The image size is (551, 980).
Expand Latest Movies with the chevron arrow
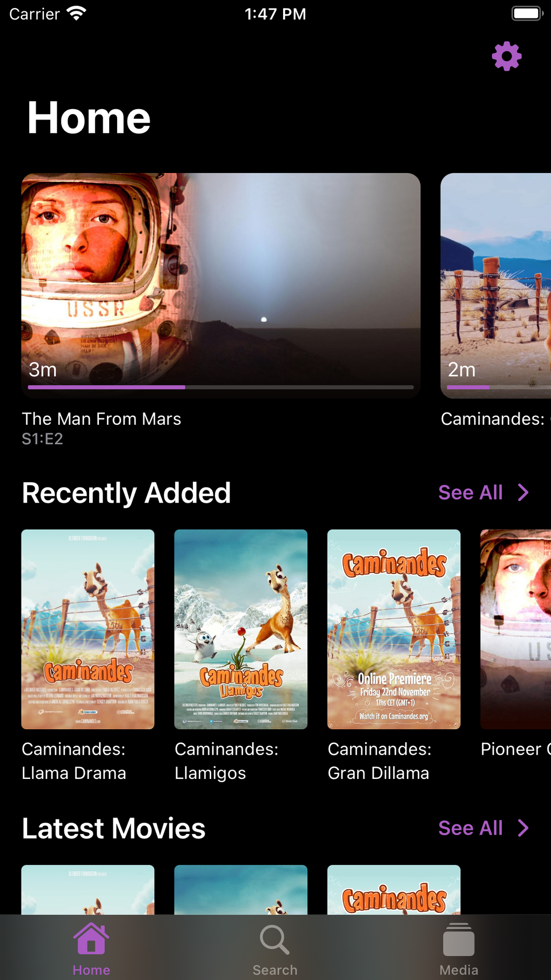tap(523, 828)
